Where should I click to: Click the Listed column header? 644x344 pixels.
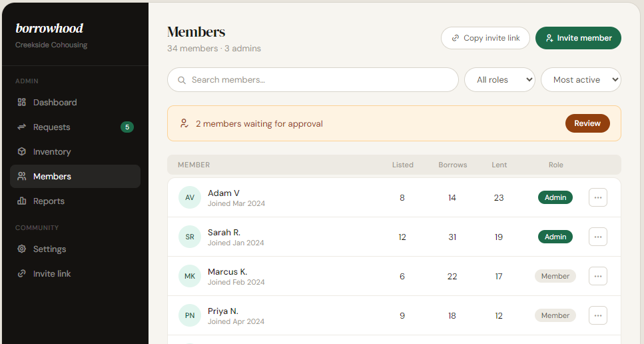pos(402,165)
